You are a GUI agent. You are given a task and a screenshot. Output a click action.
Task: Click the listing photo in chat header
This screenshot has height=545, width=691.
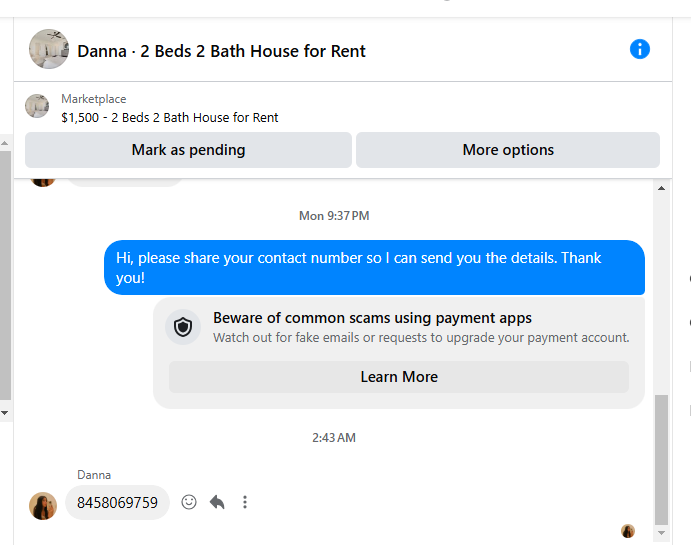tap(49, 49)
